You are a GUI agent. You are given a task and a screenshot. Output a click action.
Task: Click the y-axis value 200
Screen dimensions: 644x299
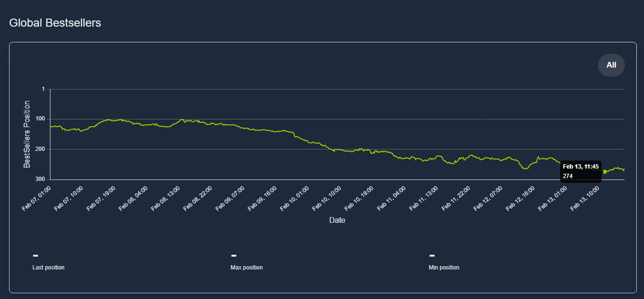[x=40, y=149]
